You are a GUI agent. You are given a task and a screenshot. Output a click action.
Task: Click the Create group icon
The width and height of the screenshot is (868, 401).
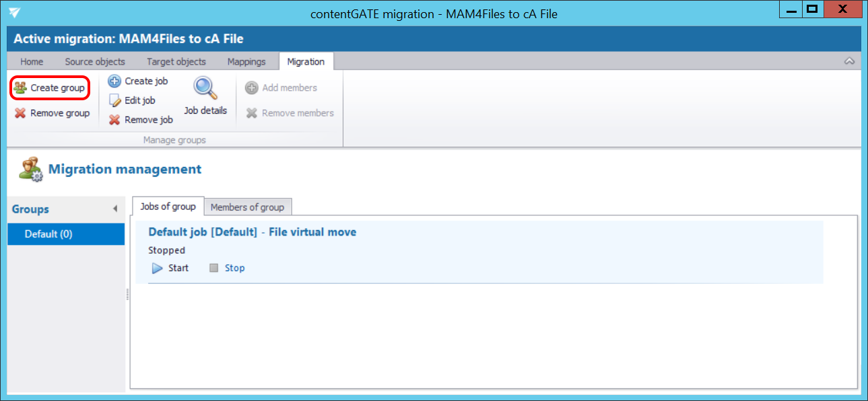point(20,88)
